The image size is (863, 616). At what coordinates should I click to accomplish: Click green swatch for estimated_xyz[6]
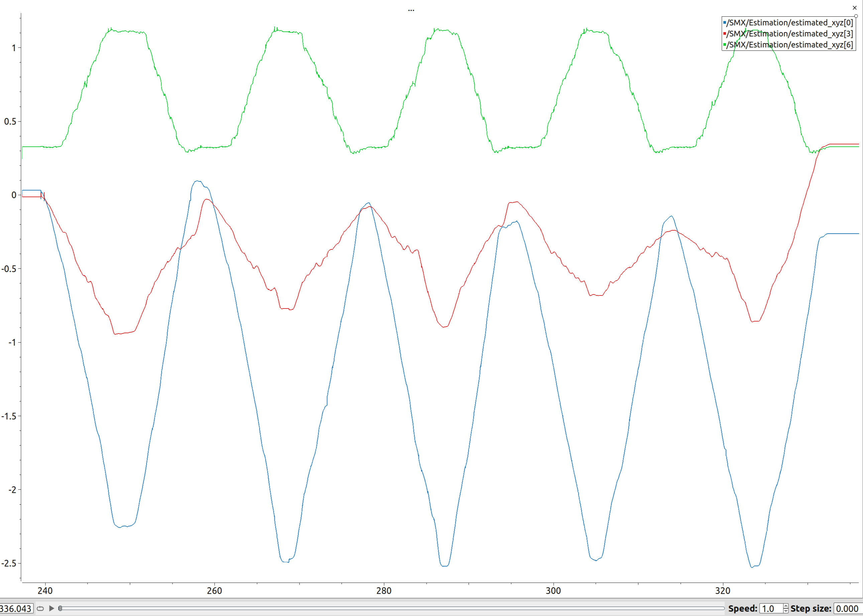(725, 45)
